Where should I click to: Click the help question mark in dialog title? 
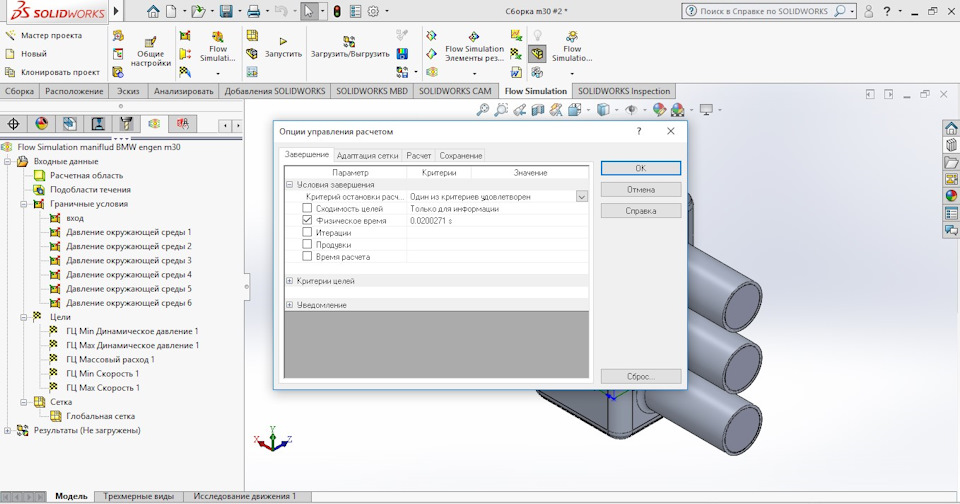639,131
